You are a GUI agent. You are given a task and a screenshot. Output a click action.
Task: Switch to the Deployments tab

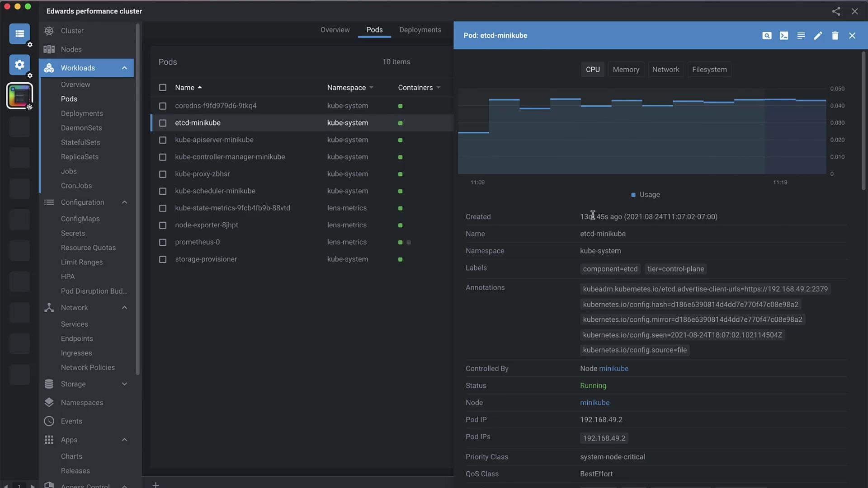coord(420,30)
